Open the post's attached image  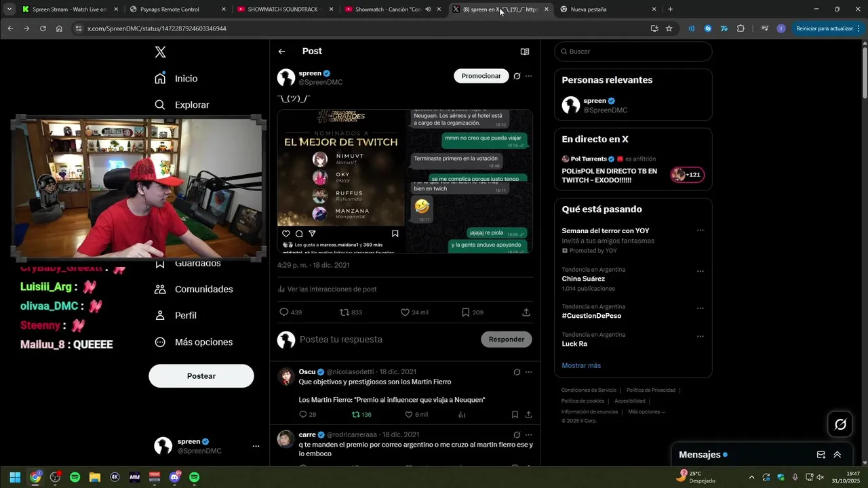(405, 181)
